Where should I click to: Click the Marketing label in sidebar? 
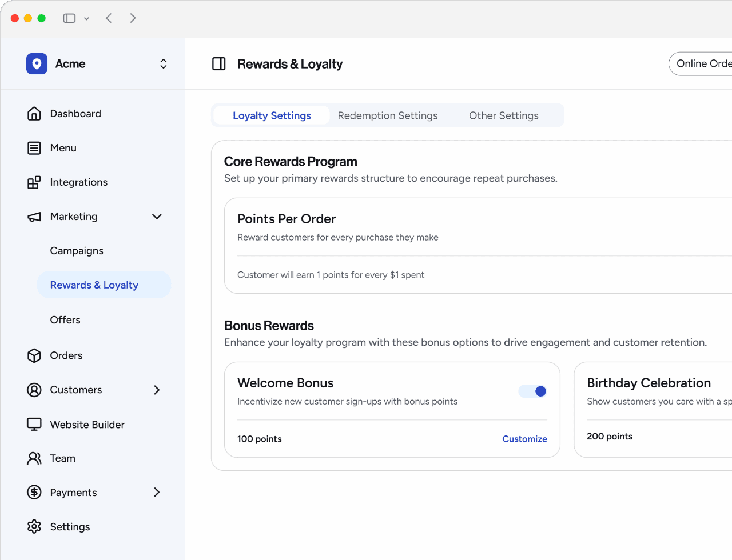74,217
